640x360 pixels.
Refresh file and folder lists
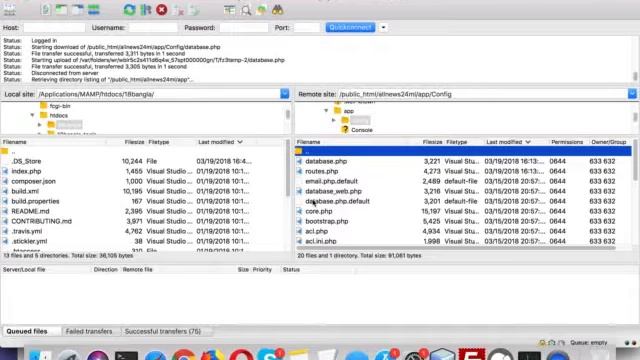point(129,10)
